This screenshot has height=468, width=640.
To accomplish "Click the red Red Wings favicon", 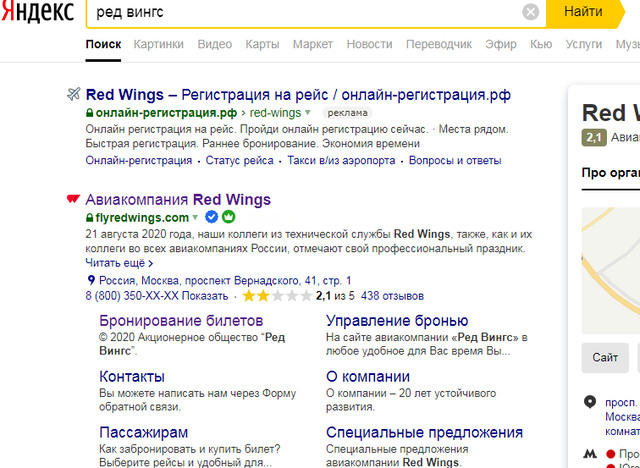I will click(x=73, y=199).
